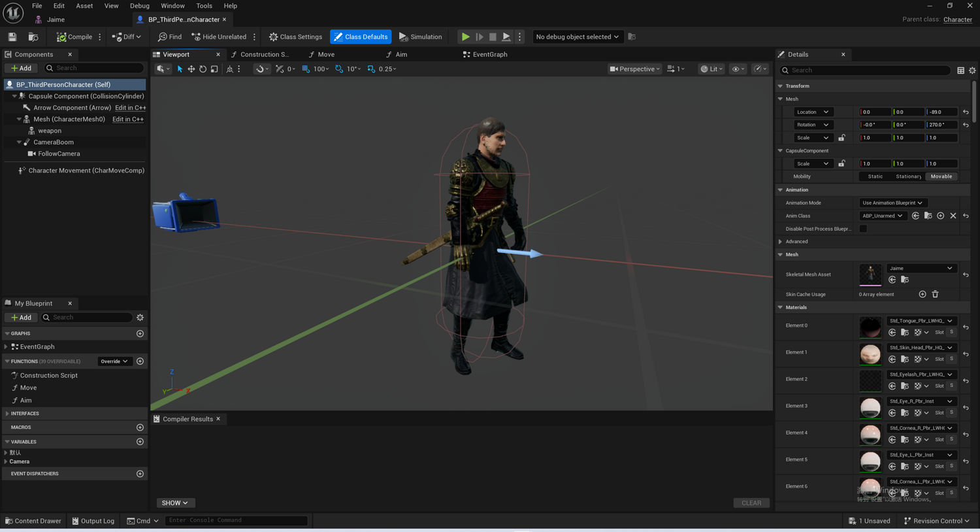Image resolution: width=980 pixels, height=532 pixels.
Task: Open the Lit view mode dropdown
Action: click(x=711, y=69)
